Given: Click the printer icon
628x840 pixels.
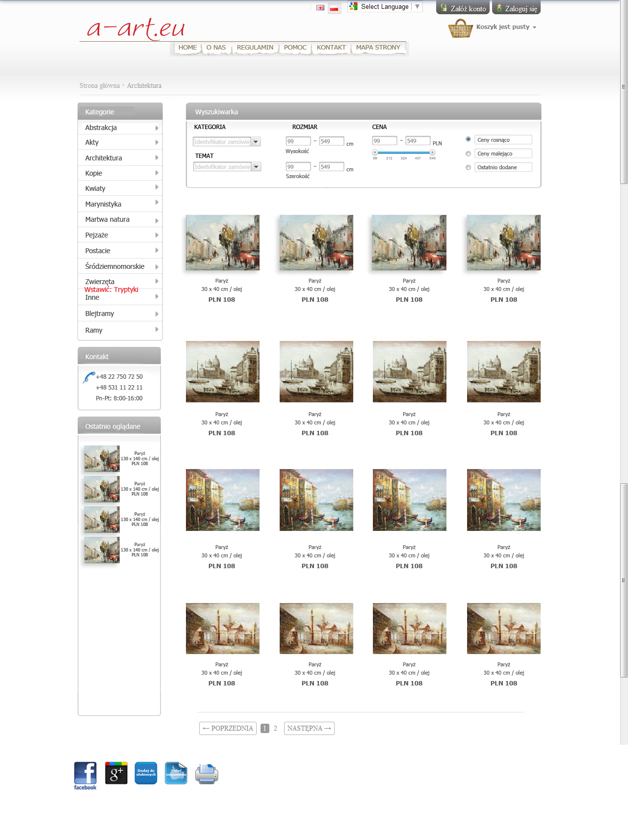Looking at the screenshot, I should click(207, 774).
